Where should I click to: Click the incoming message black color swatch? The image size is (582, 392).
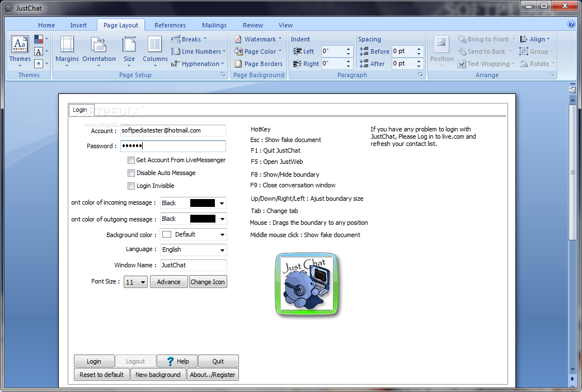(203, 203)
